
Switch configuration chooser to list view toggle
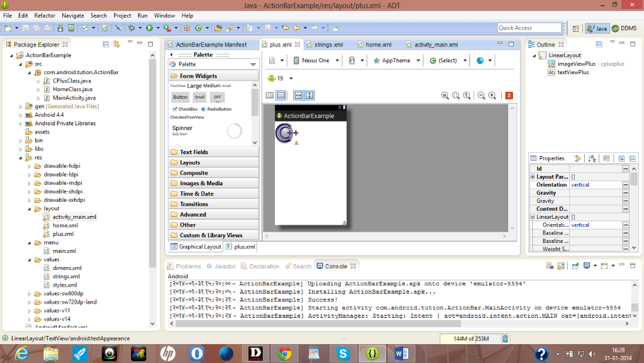(x=281, y=95)
